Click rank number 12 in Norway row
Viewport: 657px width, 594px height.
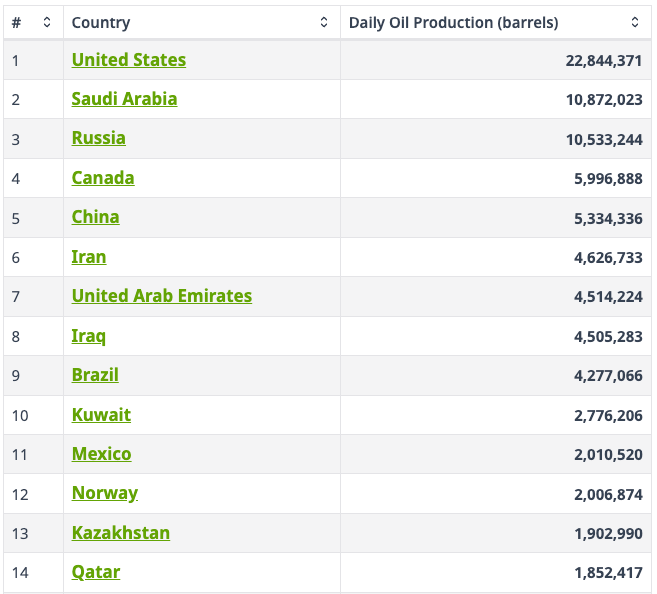tap(20, 495)
